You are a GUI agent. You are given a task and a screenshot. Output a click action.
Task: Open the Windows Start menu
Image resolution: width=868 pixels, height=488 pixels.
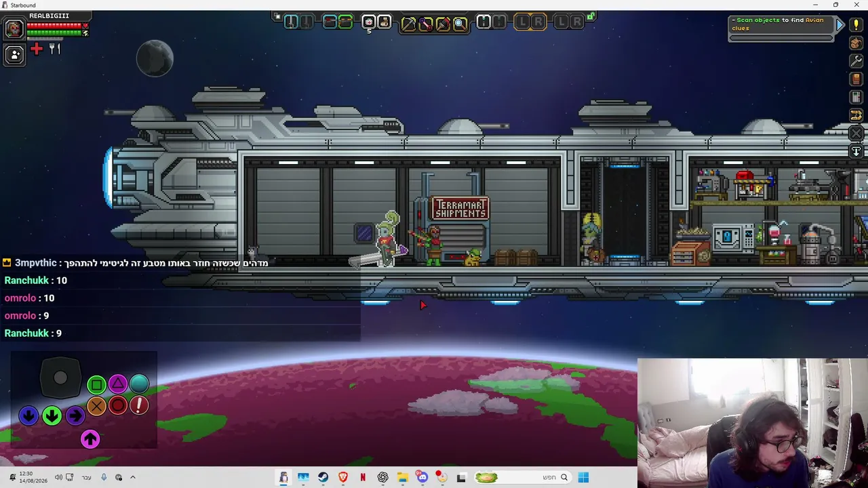(583, 477)
